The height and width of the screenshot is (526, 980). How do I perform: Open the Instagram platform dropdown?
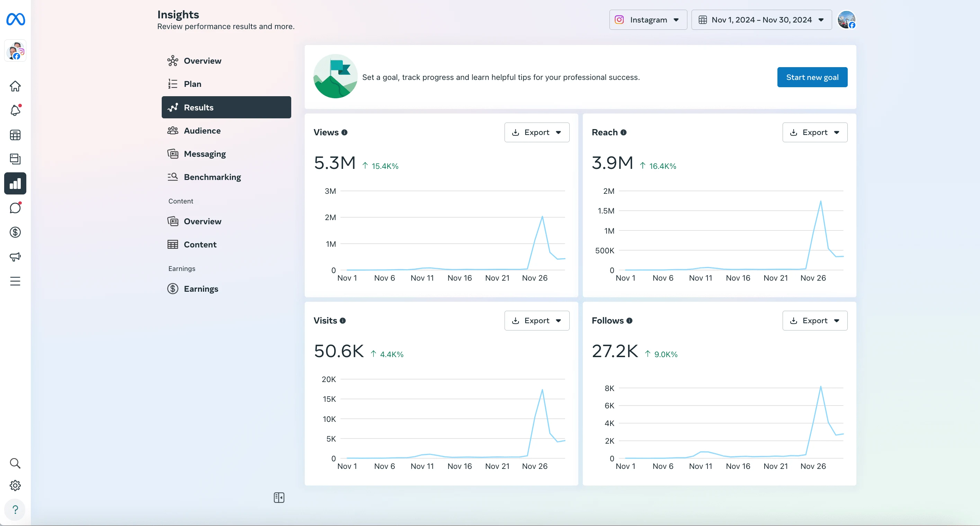point(648,20)
